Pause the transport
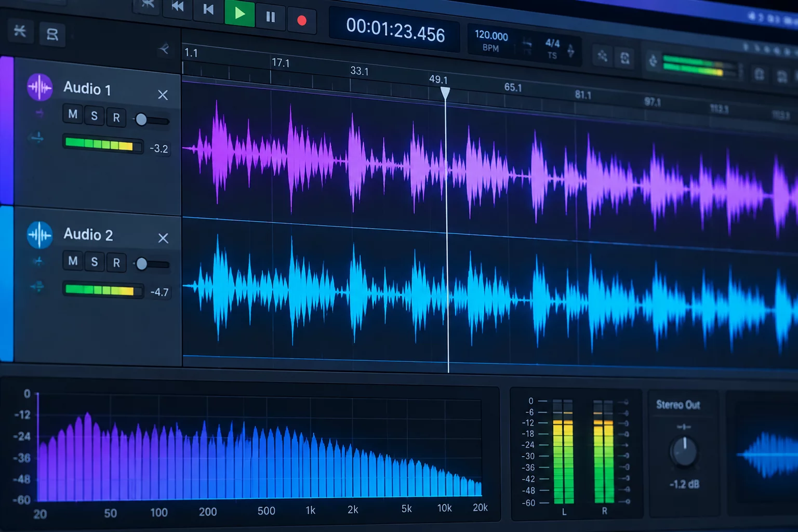This screenshot has width=798, height=532. 271,17
